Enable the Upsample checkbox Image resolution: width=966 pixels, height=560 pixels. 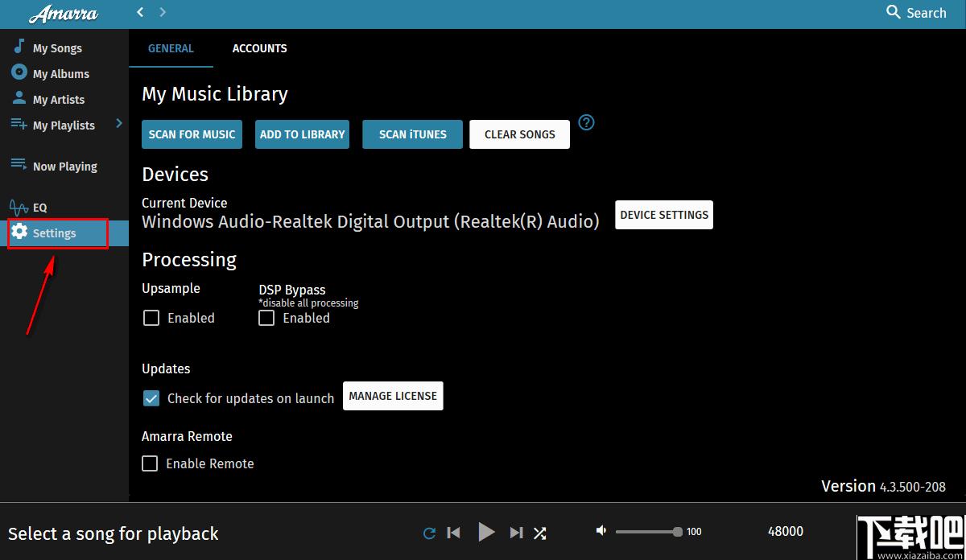point(151,318)
